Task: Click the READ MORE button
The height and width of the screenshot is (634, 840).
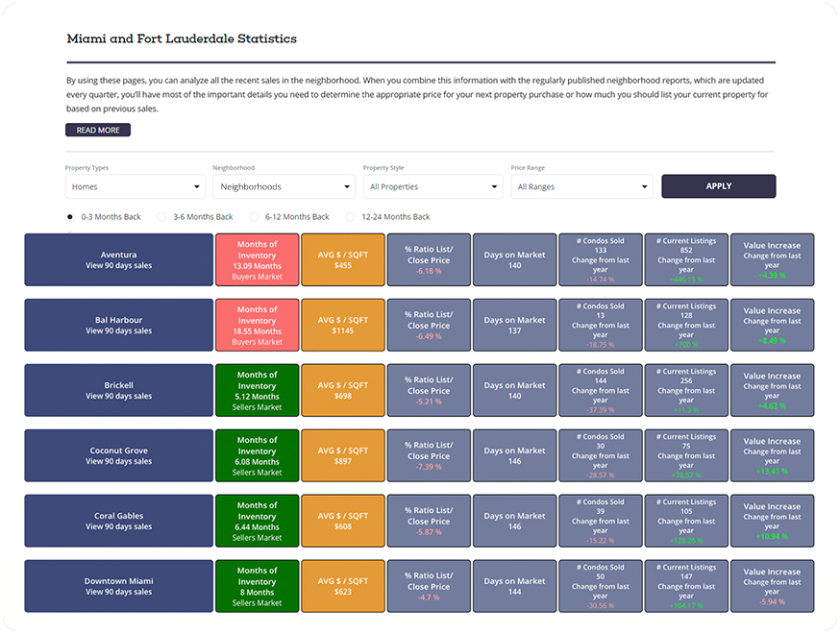Action: point(98,130)
